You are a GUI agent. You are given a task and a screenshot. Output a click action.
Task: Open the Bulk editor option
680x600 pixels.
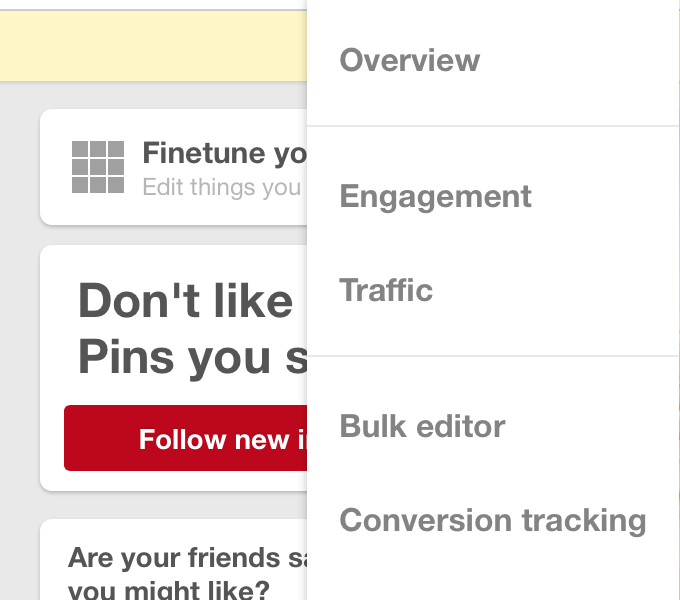pos(422,426)
